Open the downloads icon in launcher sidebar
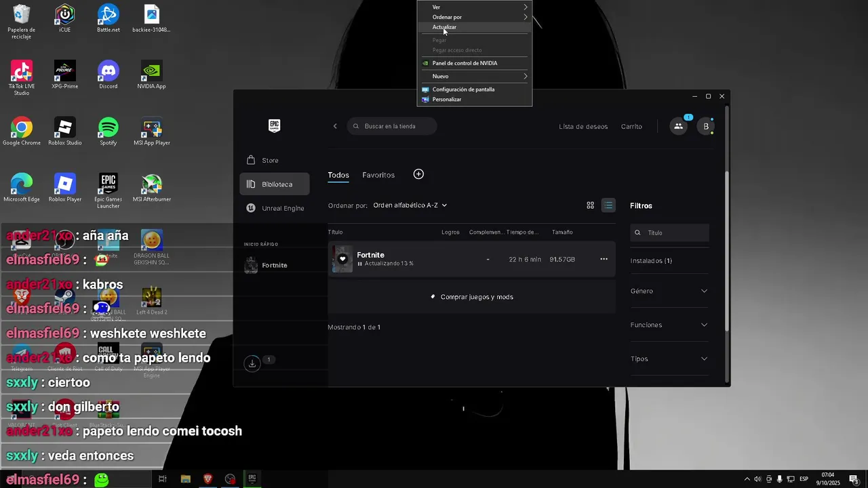Viewport: 868px width, 488px height. click(x=252, y=363)
